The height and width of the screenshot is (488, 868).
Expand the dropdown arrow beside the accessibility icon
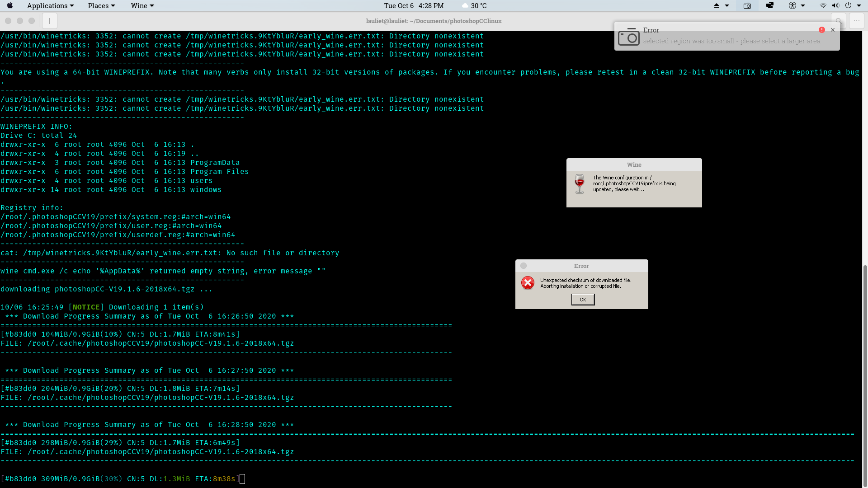tap(803, 5)
